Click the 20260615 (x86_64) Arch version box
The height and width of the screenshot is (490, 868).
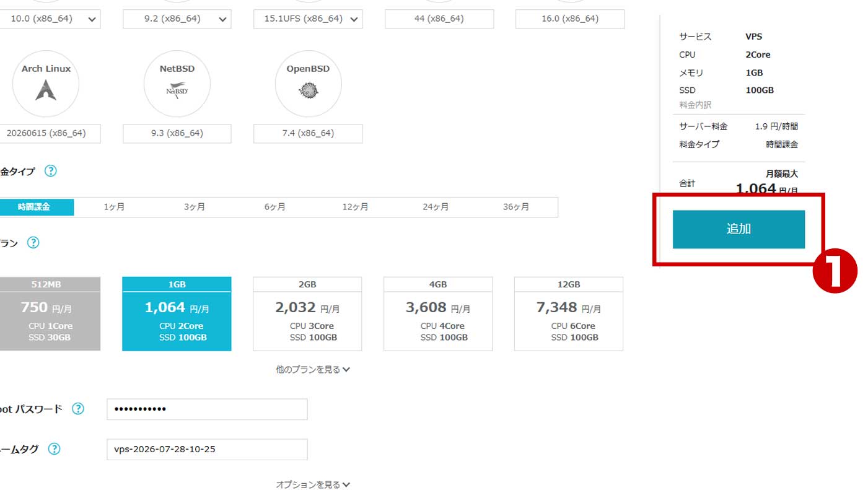[50, 133]
